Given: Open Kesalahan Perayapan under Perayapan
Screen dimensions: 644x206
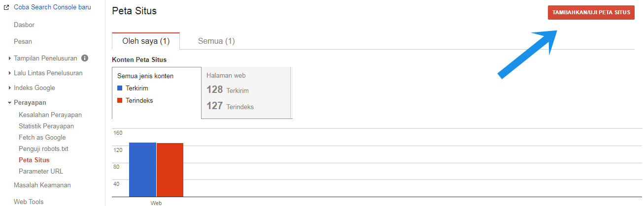Looking at the screenshot, I should point(50,115).
